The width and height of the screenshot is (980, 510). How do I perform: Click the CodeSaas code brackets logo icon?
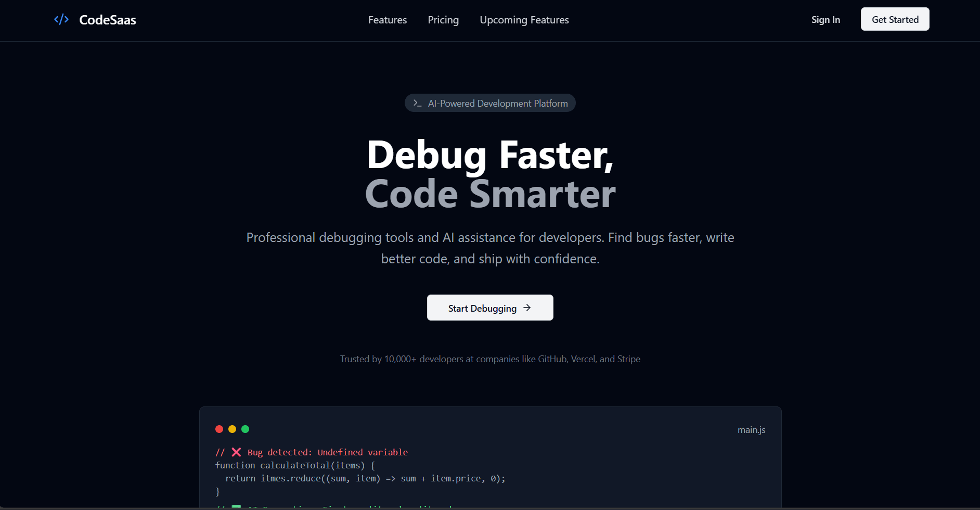[61, 19]
